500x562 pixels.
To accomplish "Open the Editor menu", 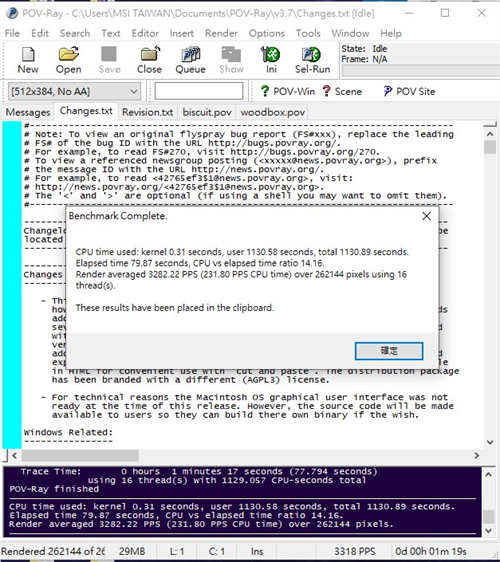I will click(145, 33).
